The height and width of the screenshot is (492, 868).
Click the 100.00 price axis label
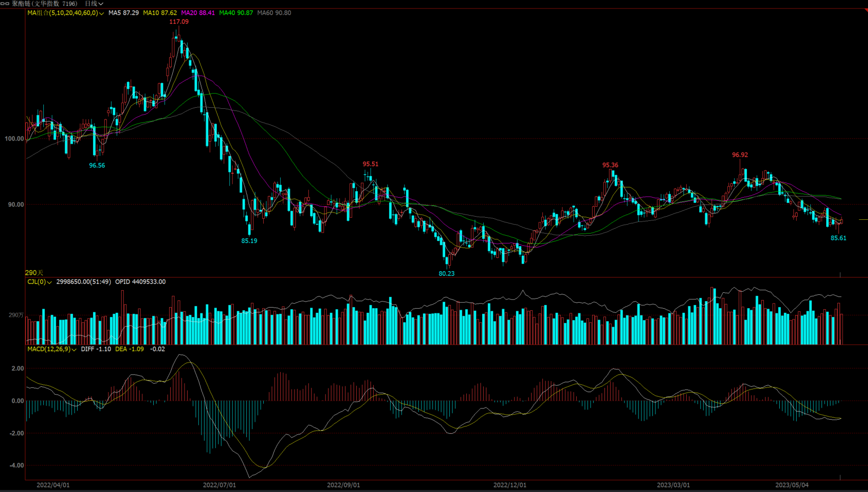[14, 138]
